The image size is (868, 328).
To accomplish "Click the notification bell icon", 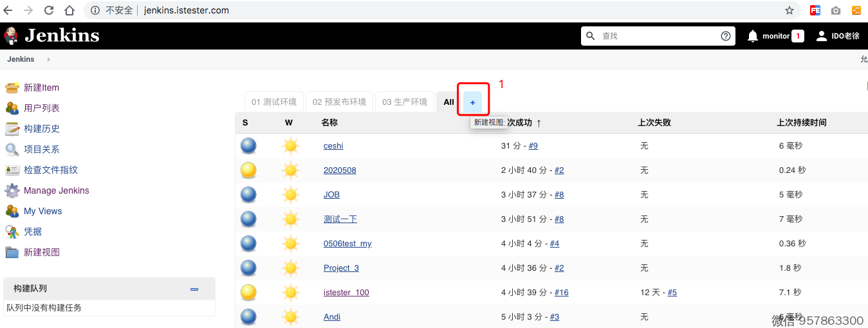I will coord(752,36).
